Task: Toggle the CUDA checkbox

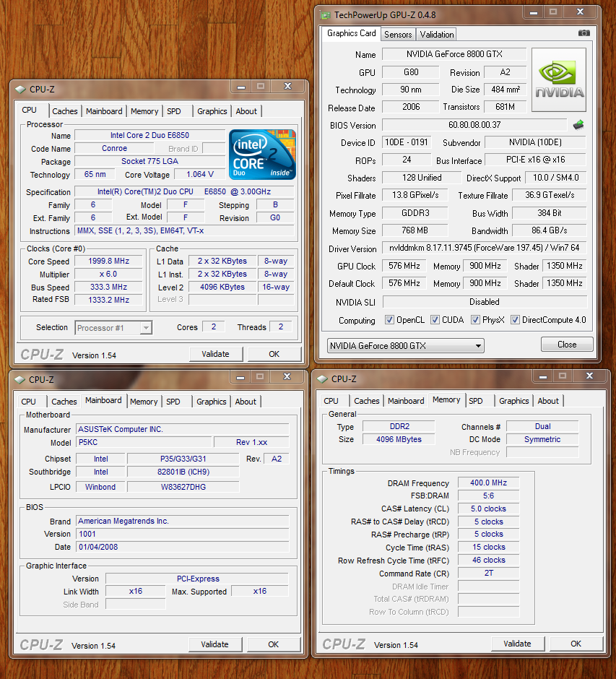Action: 435,320
